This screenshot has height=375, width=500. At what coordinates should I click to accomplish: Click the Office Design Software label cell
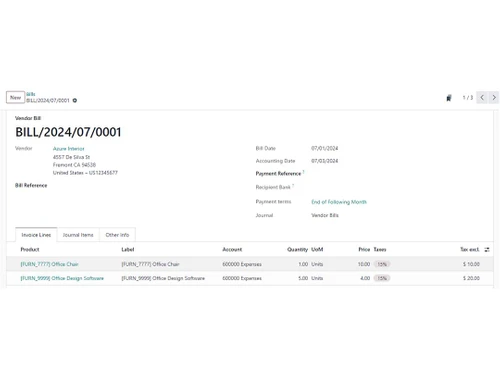(x=163, y=278)
